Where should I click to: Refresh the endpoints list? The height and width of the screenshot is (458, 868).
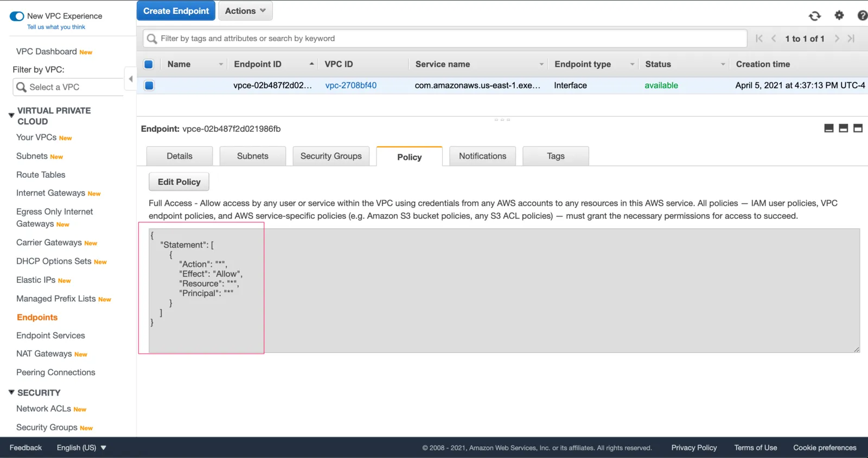[814, 16]
